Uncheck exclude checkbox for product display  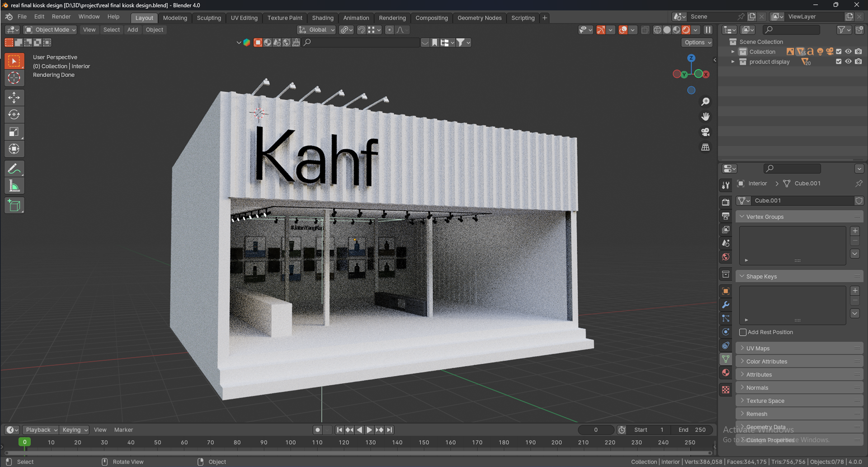click(839, 62)
